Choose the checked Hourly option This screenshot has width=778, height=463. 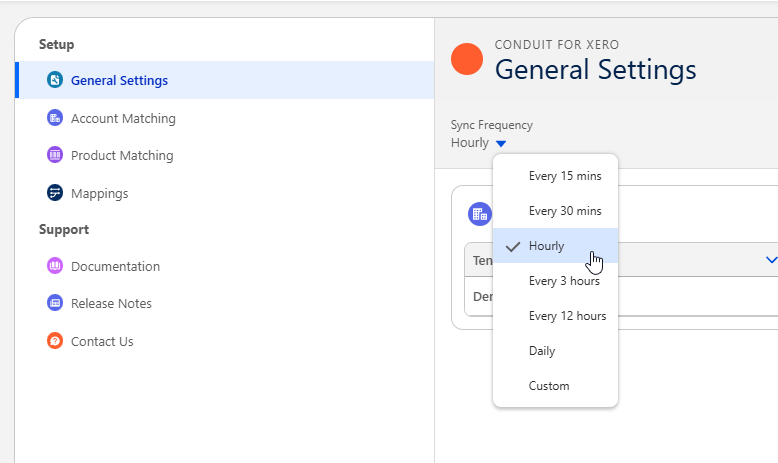[x=555, y=246]
